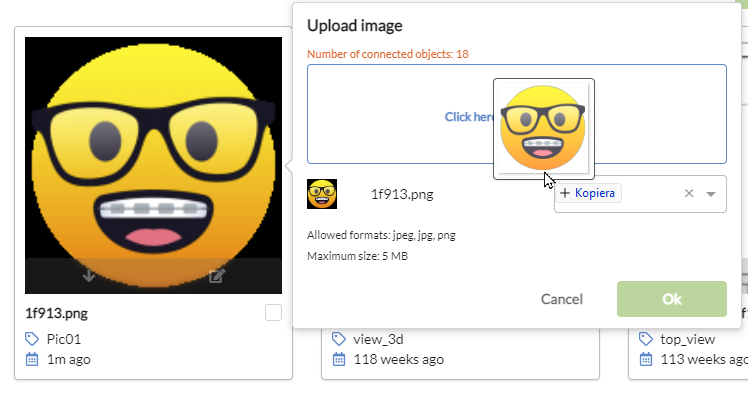Click the tag icon next to view_3d

tap(339, 339)
